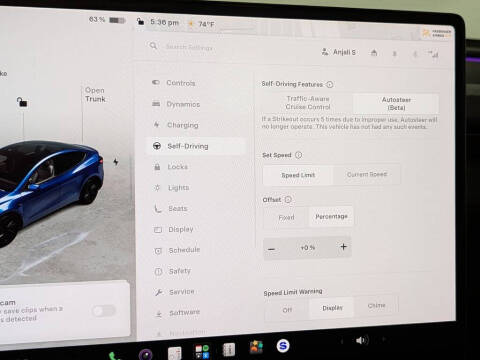Select Autosteer (Beta) option
This screenshot has height=360, width=480.
point(396,104)
